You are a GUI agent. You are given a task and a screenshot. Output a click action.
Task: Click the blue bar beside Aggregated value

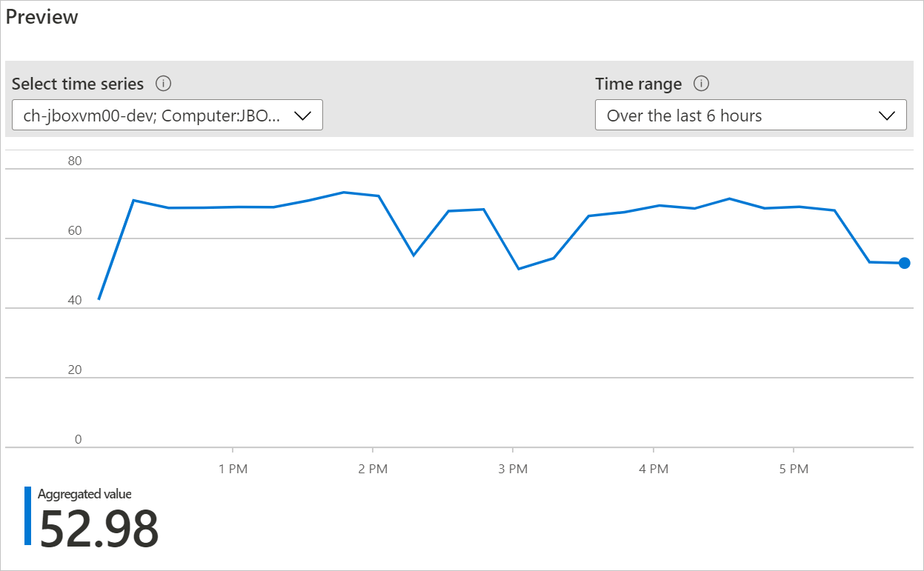28,515
